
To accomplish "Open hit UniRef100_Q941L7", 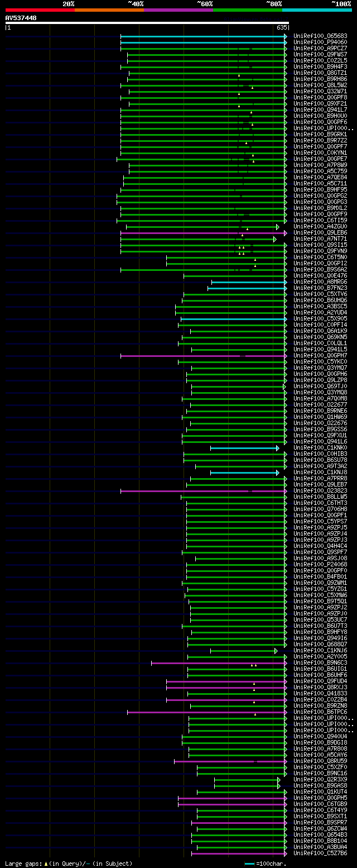I will point(320,109).
